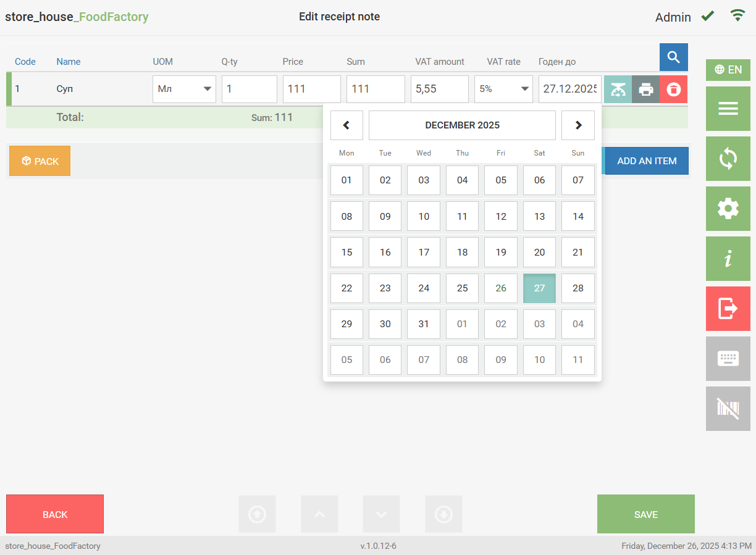Screen dimensions: 756x555
Task: Click the blue search magnifier icon
Action: tap(673, 57)
